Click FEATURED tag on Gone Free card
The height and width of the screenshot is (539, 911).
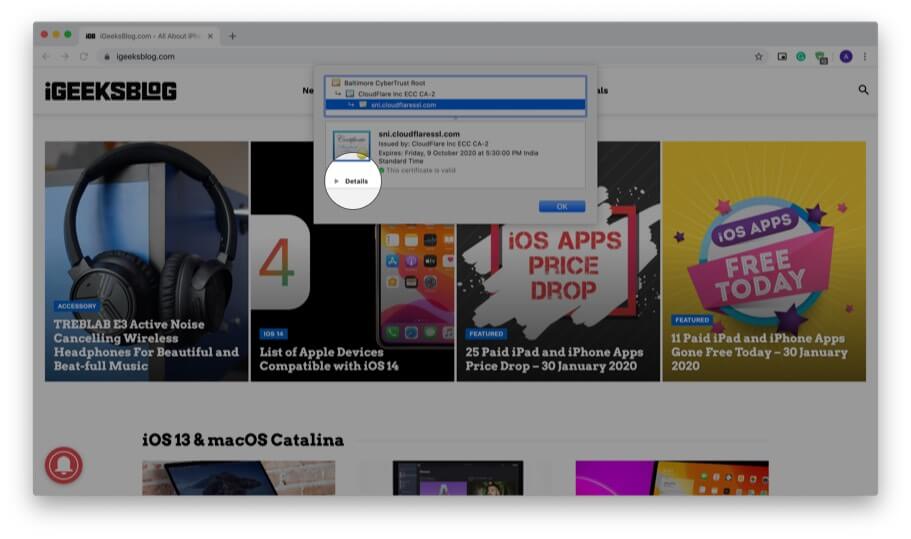point(691,320)
